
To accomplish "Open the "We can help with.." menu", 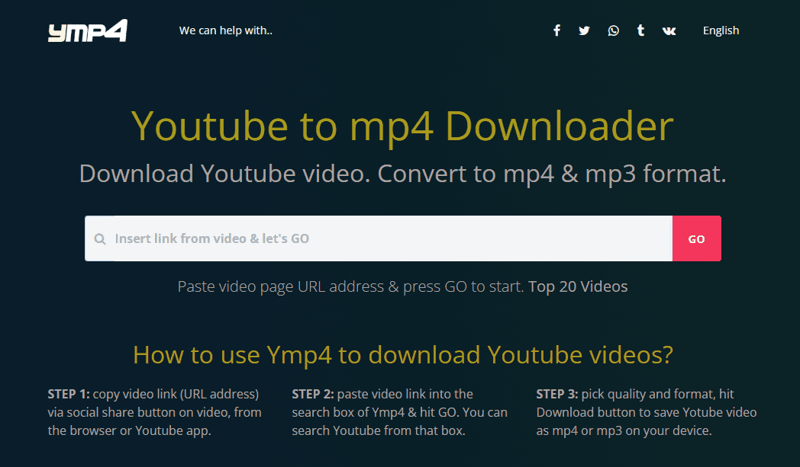I will coord(226,31).
